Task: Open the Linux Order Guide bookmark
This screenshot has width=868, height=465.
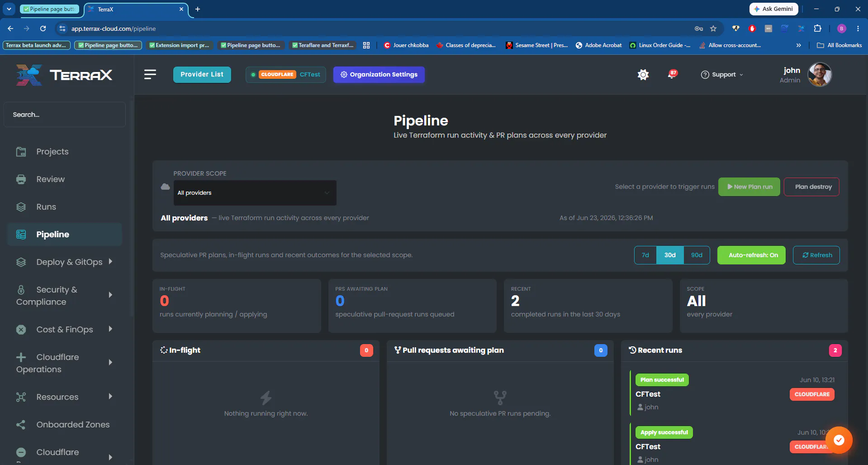Action: 660,45
